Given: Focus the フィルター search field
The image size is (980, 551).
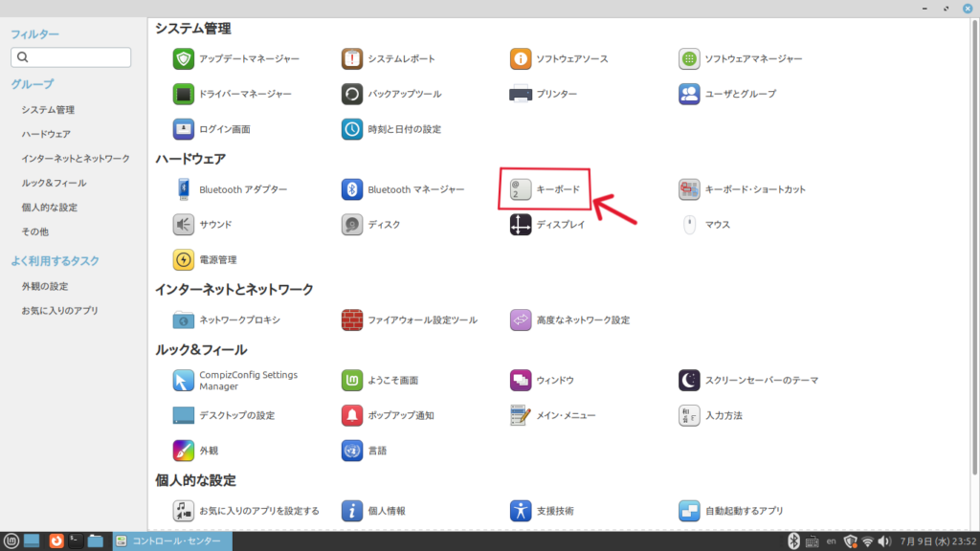Looking at the screenshot, I should coord(71,57).
